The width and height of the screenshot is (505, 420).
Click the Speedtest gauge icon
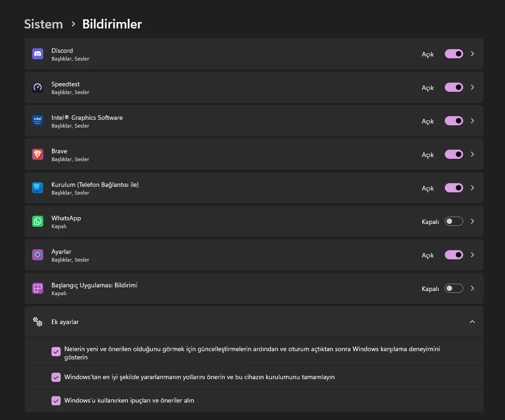coord(38,87)
